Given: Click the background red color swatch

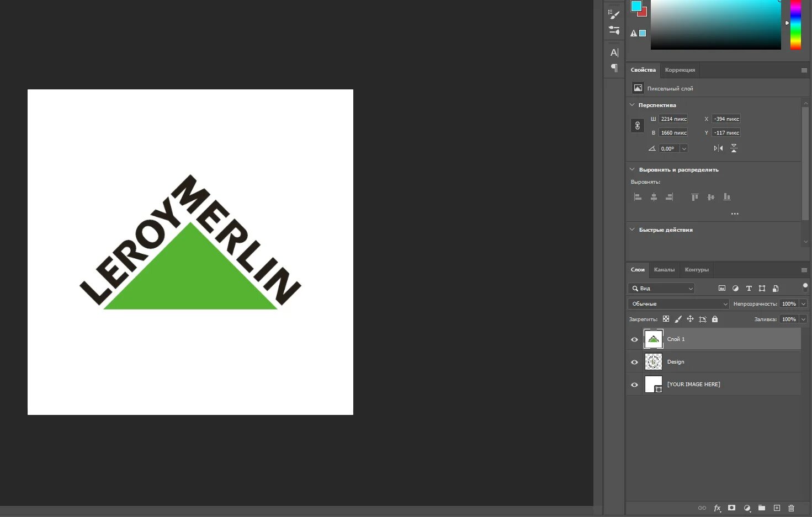Looking at the screenshot, I should click(643, 13).
